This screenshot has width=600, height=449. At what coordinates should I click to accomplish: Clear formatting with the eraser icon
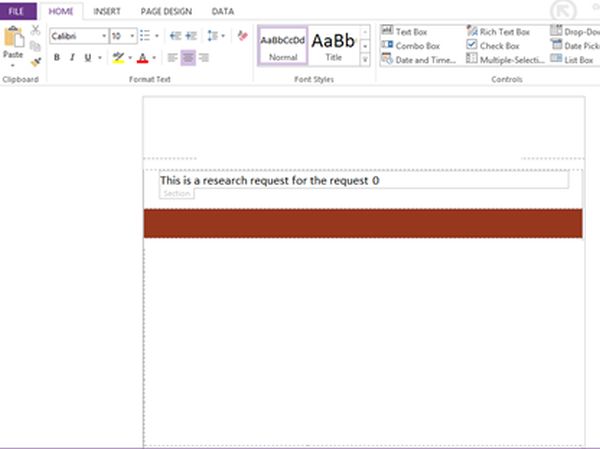pyautogui.click(x=242, y=36)
